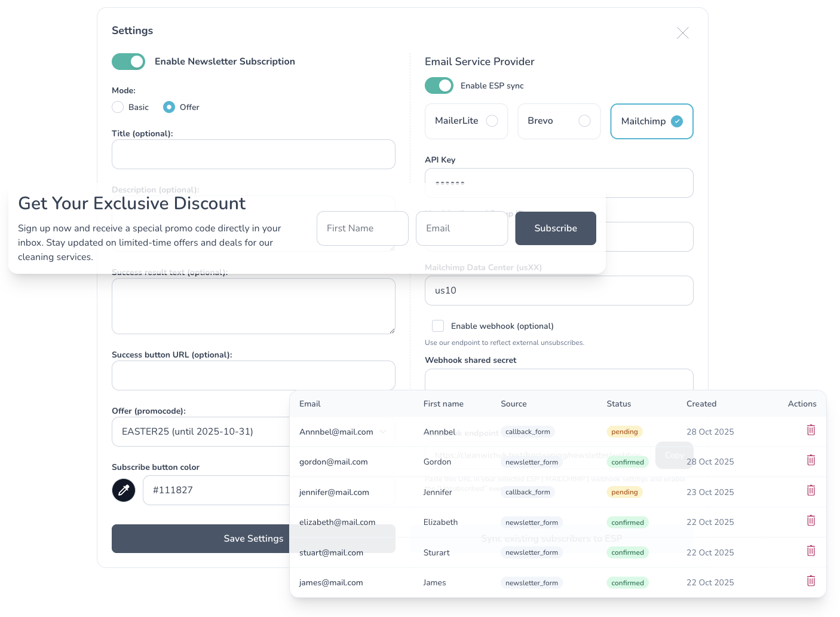Choose Brevo as email provider
The height and width of the screenshot is (617, 840).
(x=559, y=121)
